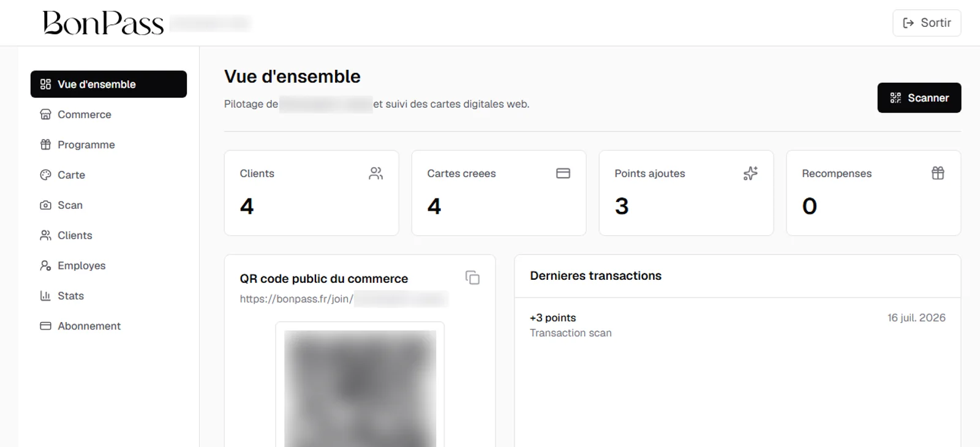Click the 'Vue d'ensemble' page heading

[x=292, y=77]
